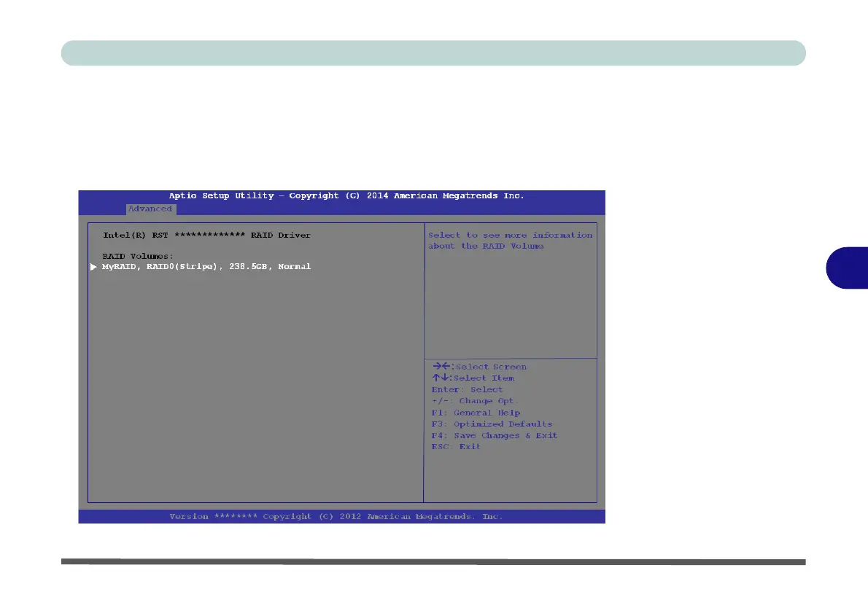
Task: Click the Aptio Setup Utility title text
Action: [x=346, y=196]
